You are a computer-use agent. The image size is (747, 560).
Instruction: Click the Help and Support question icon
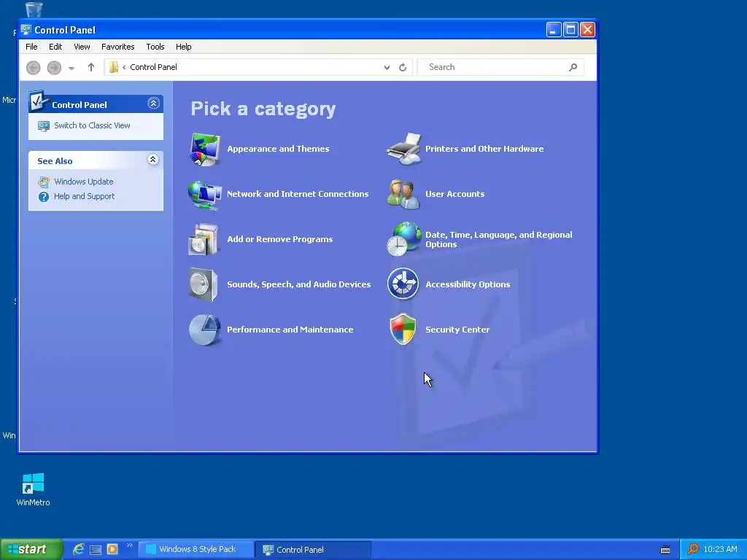pyautogui.click(x=43, y=197)
